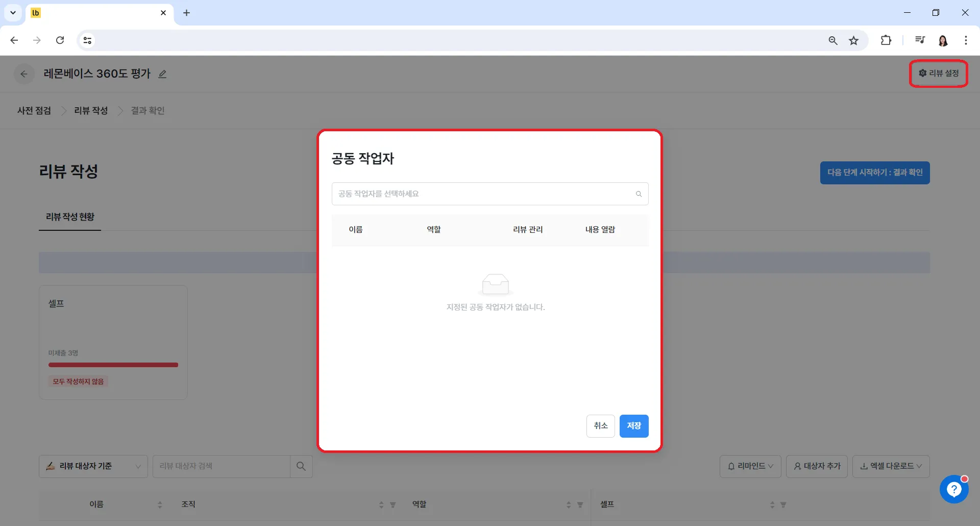Open the browser extensions puzzle icon
The height and width of the screenshot is (526, 980).
click(x=886, y=40)
